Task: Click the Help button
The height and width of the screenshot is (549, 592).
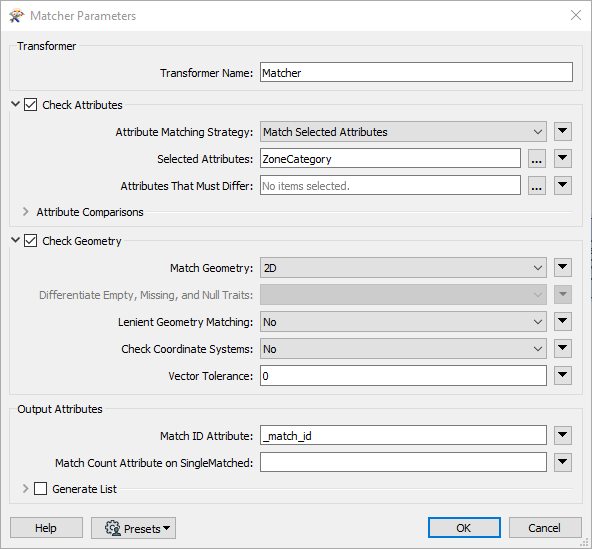Action: 46,527
